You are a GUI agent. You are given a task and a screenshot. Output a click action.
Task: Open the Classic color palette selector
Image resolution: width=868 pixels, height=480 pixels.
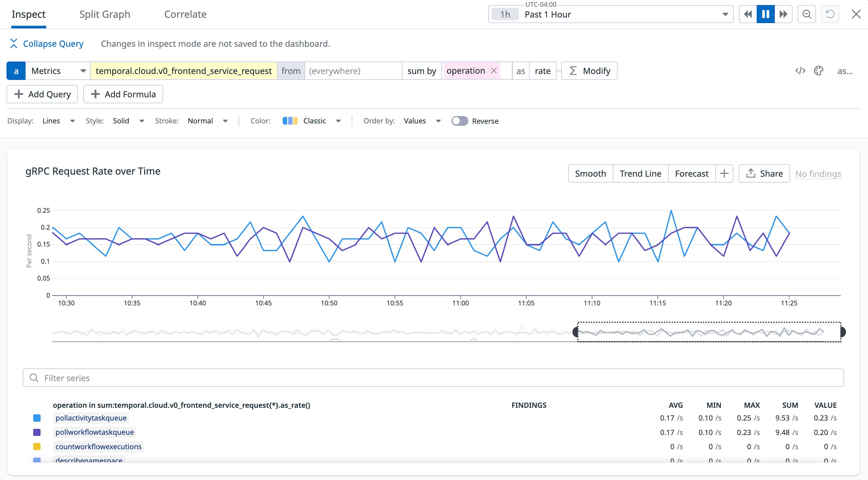(314, 120)
